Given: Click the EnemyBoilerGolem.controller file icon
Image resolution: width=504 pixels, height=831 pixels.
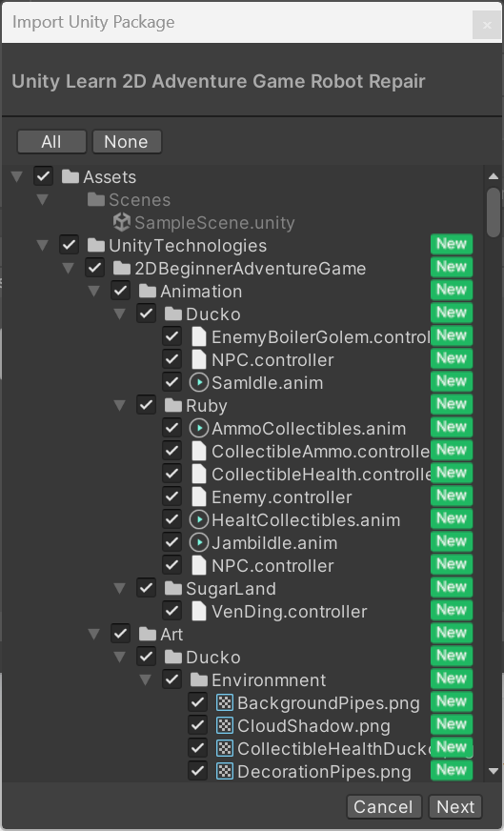Looking at the screenshot, I should coord(199,337).
